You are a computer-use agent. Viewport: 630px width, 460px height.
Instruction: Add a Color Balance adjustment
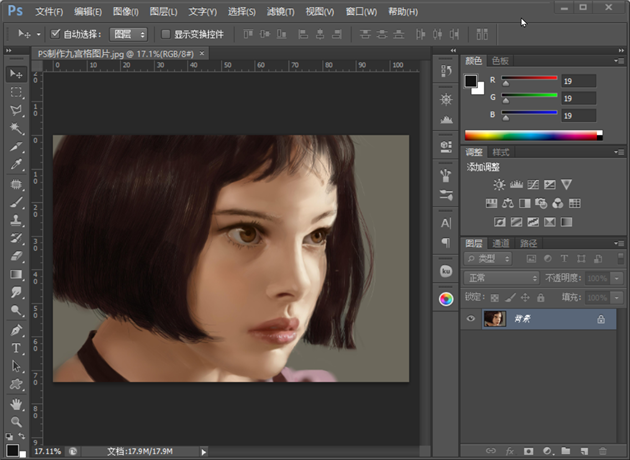point(508,203)
